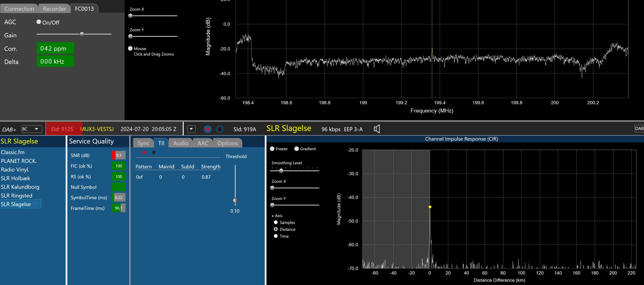The height and width of the screenshot is (285, 644).
Task: Open the Recorder tab
Action: 54,9
